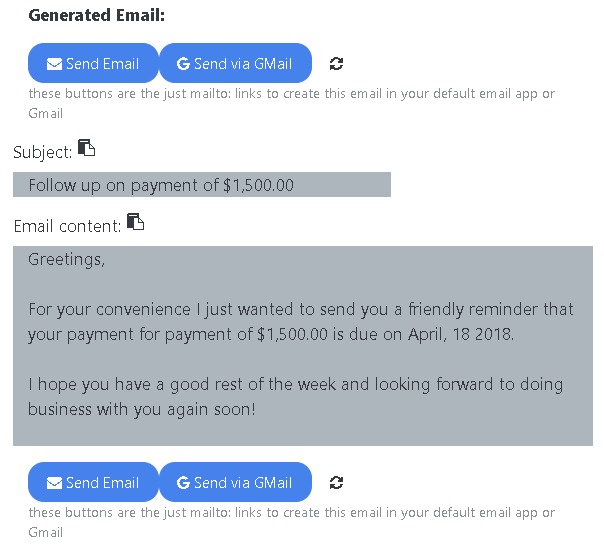Click Google G icon in top GMail button
The width and height of the screenshot is (604, 558).
point(183,64)
